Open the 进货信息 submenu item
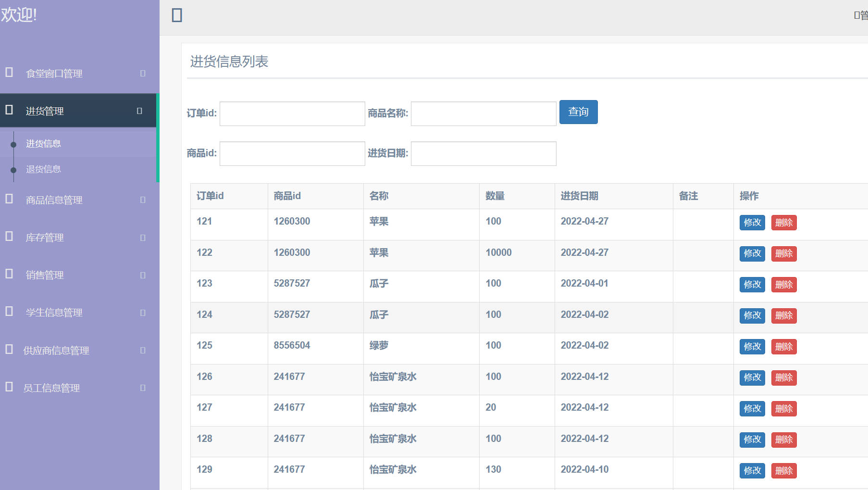 44,143
